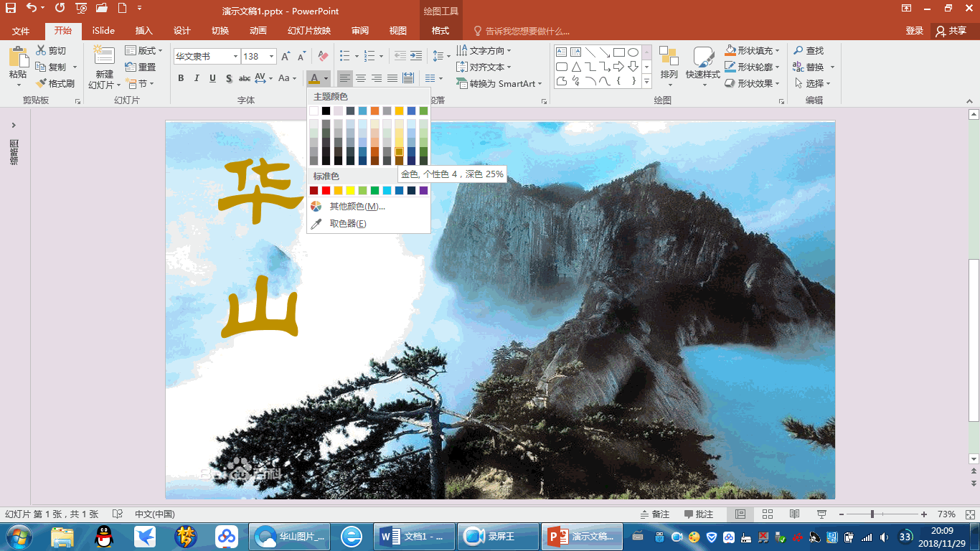Choose the triangle shape in the shapes gallery

(576, 67)
